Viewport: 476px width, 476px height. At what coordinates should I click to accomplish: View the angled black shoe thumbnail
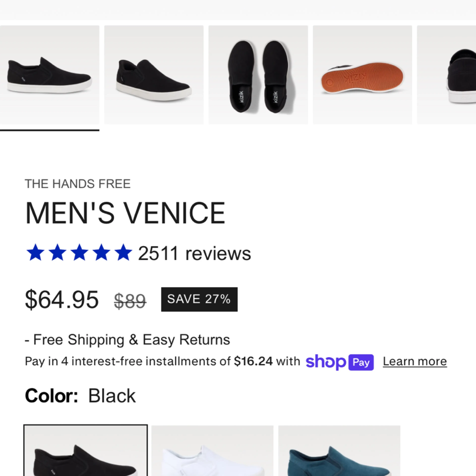154,75
